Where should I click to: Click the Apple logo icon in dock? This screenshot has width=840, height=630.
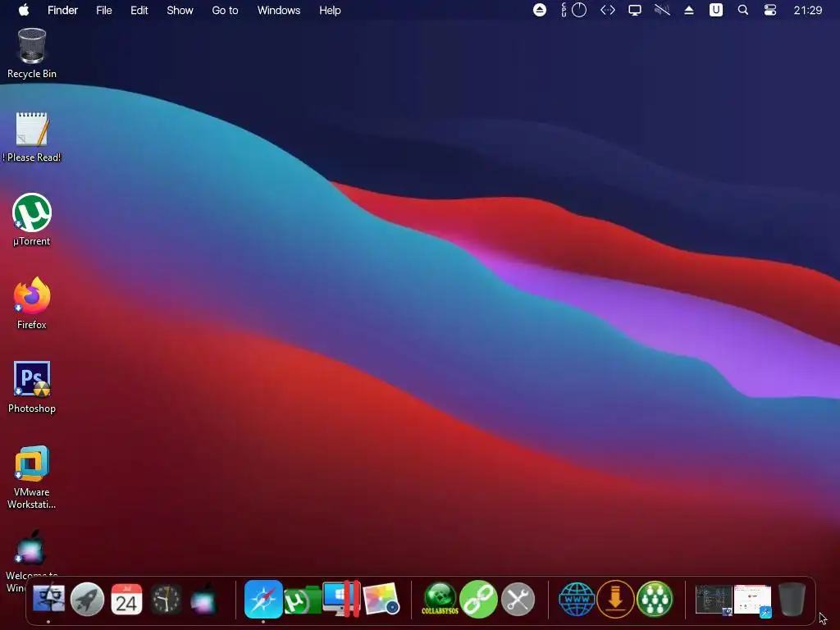204,599
